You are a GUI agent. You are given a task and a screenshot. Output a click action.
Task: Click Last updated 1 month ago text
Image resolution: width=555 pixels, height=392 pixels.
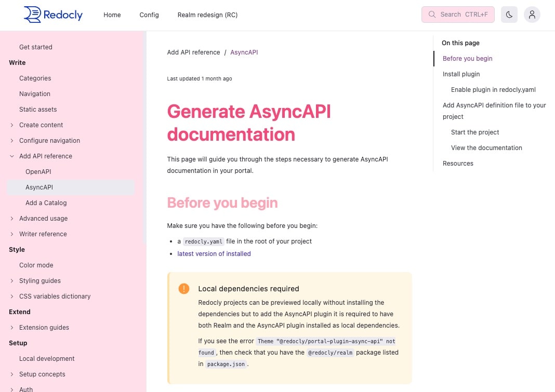coord(199,78)
